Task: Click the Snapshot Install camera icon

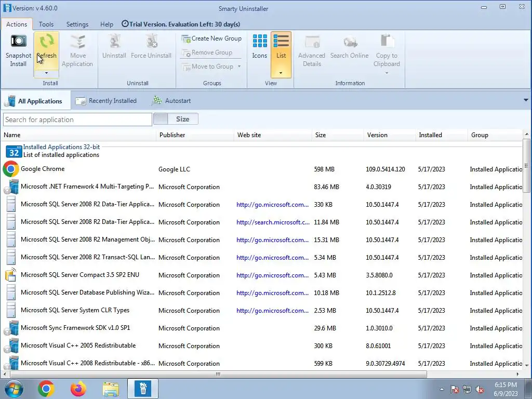Action: [18, 41]
